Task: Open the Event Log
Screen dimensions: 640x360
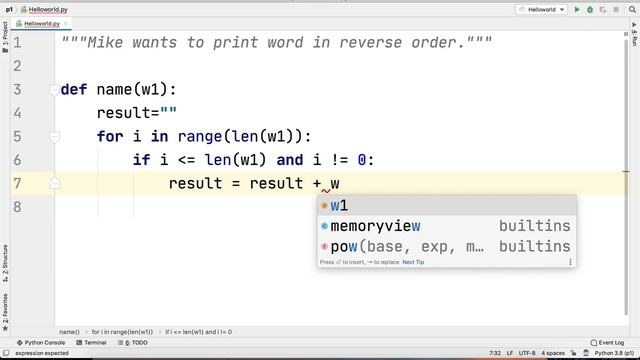Action: coord(607,342)
